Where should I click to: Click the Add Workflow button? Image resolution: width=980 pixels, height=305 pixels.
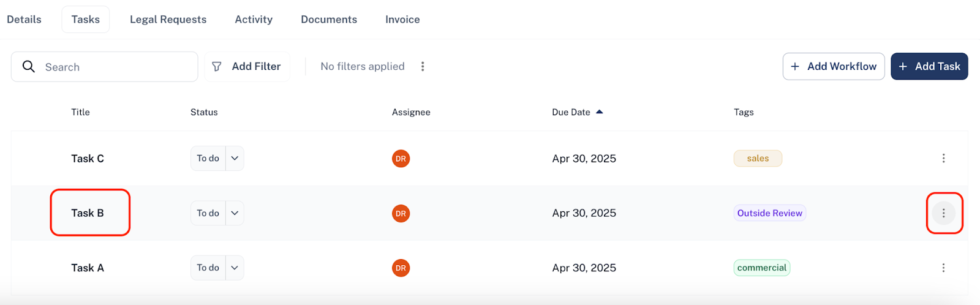click(834, 66)
